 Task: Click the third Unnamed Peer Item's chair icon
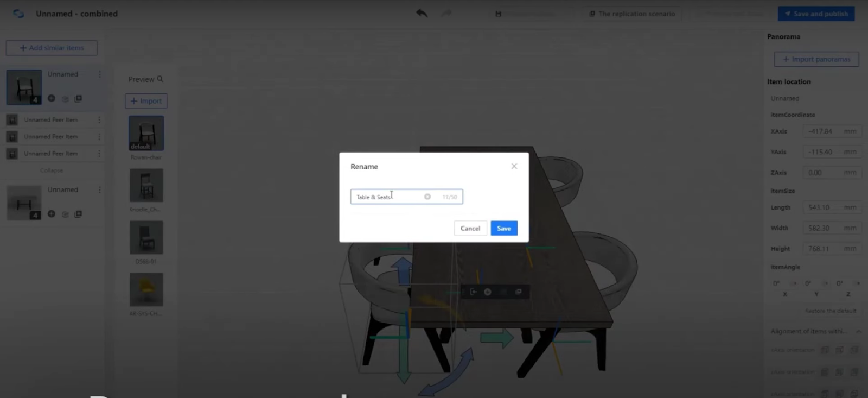pyautogui.click(x=12, y=154)
